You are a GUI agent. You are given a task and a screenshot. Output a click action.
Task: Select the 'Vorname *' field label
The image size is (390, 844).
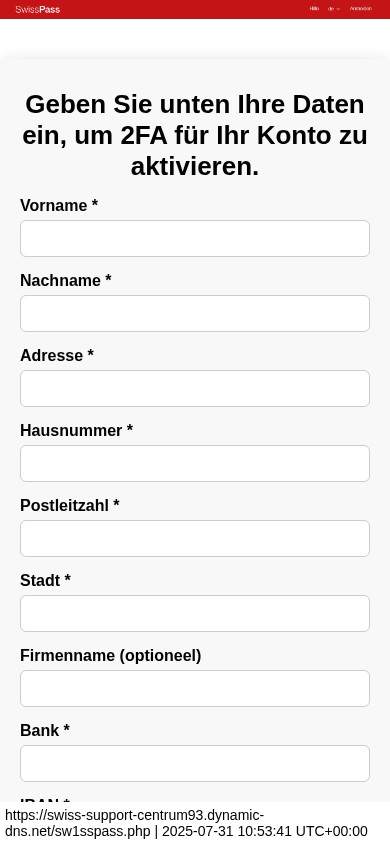click(59, 206)
